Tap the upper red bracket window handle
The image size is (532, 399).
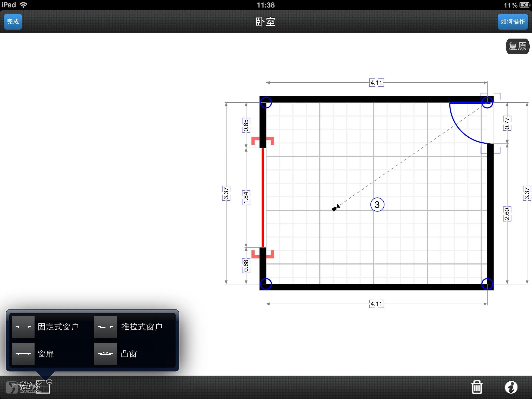point(263,141)
